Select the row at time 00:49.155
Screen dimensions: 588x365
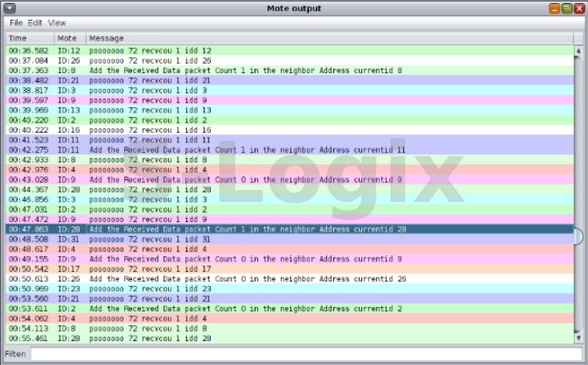pos(290,259)
